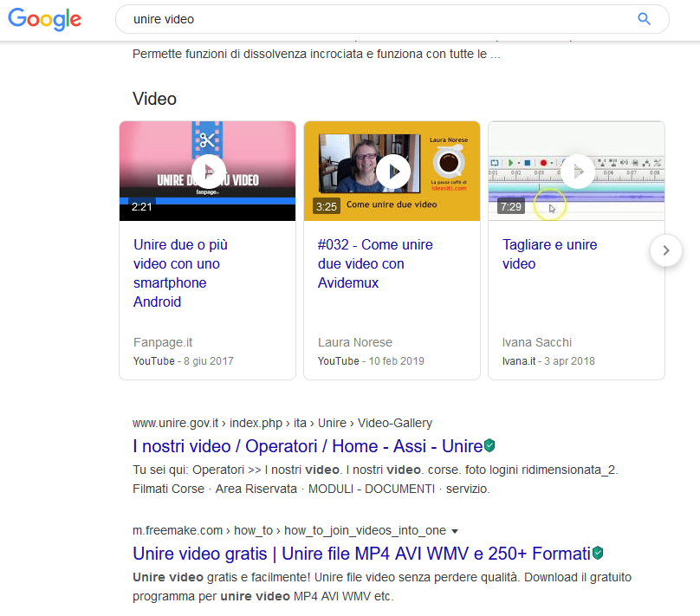Click 'Ivana.it - 3 apr 2018' text
Image resolution: width=700 pixels, height=616 pixels.
548,360
